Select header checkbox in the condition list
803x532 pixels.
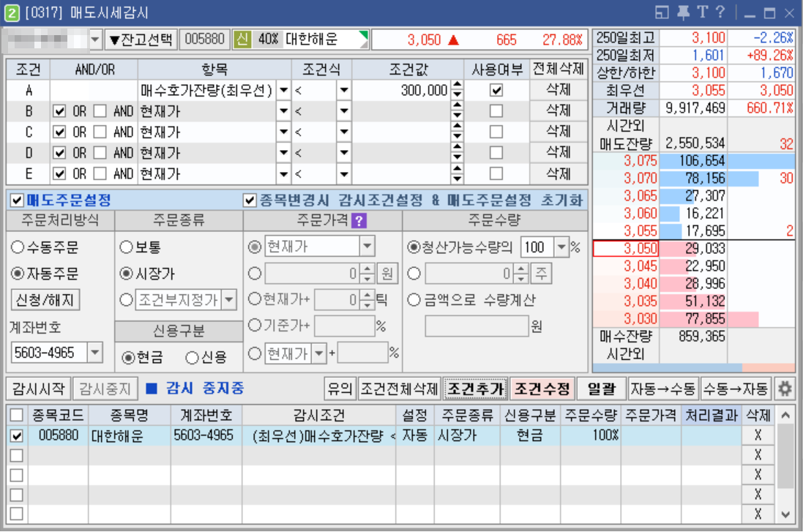click(x=17, y=415)
